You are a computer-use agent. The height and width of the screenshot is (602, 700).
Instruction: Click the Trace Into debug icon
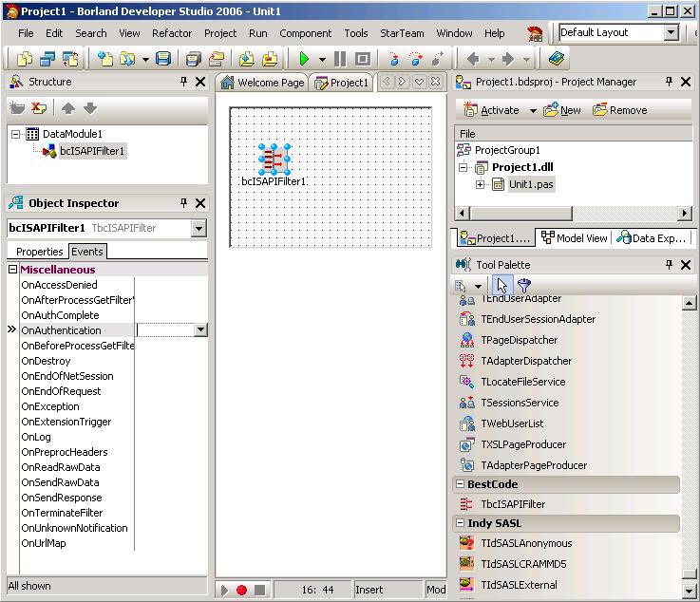[x=393, y=59]
